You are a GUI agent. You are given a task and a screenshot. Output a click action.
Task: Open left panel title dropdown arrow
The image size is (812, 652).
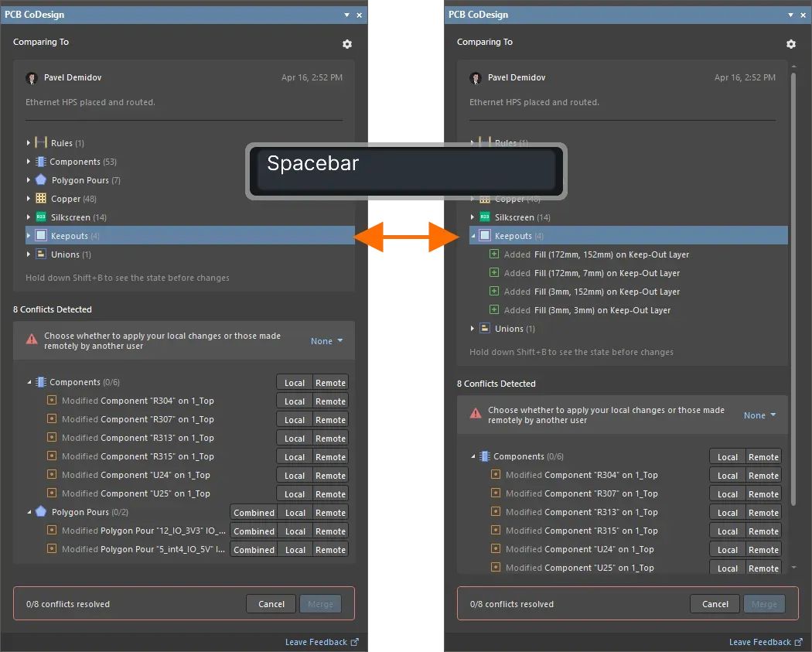pyautogui.click(x=346, y=15)
